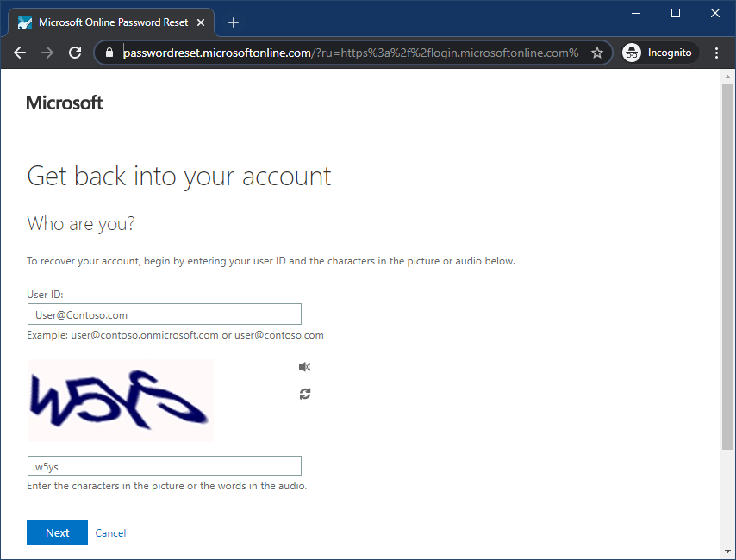
Task: Focus the User ID input field
Action: tap(165, 314)
